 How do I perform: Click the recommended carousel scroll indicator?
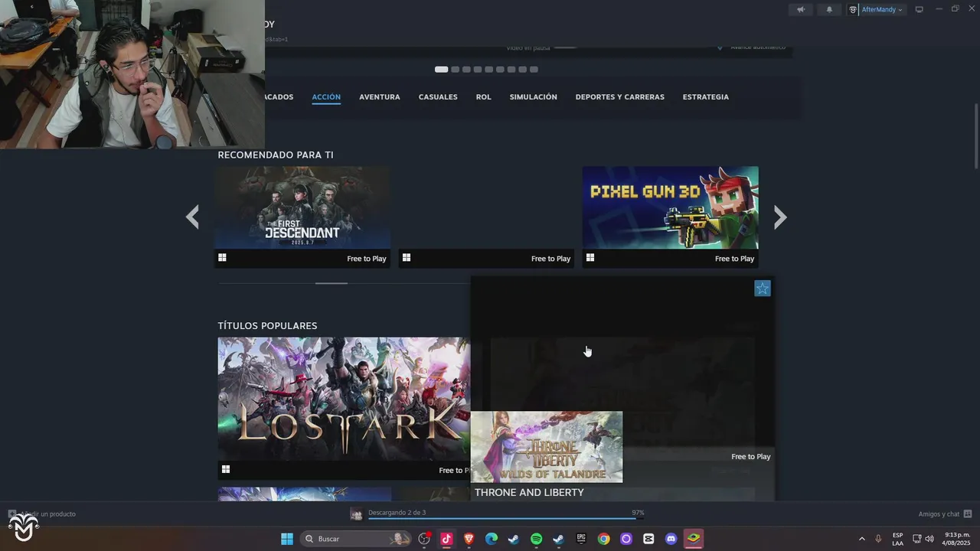(332, 283)
